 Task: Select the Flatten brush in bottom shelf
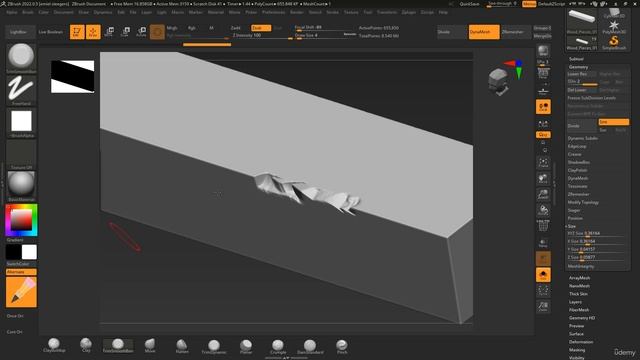pyautogui.click(x=182, y=346)
